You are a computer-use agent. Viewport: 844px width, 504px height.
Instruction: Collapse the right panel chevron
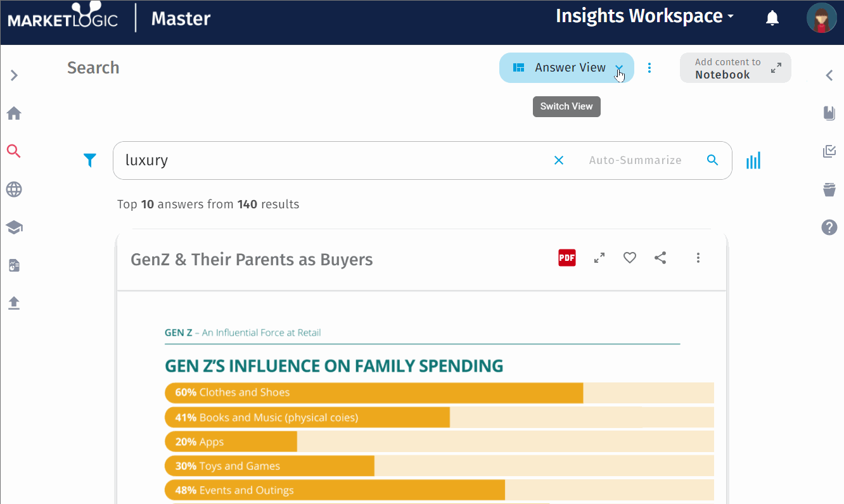829,75
